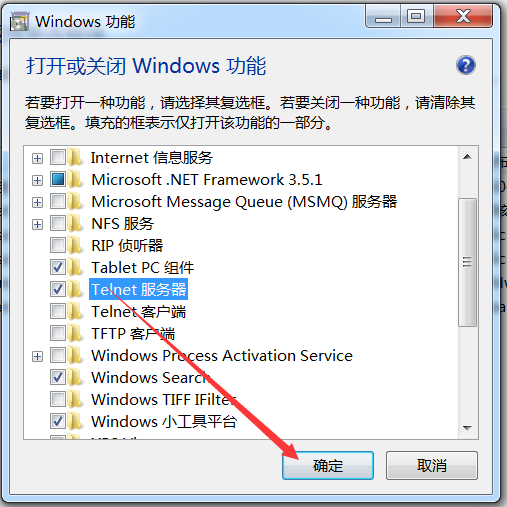Toggle the Microsoft .NET Framework 3.5.1 checkbox
Screen dimensions: 507x507
(x=58, y=179)
